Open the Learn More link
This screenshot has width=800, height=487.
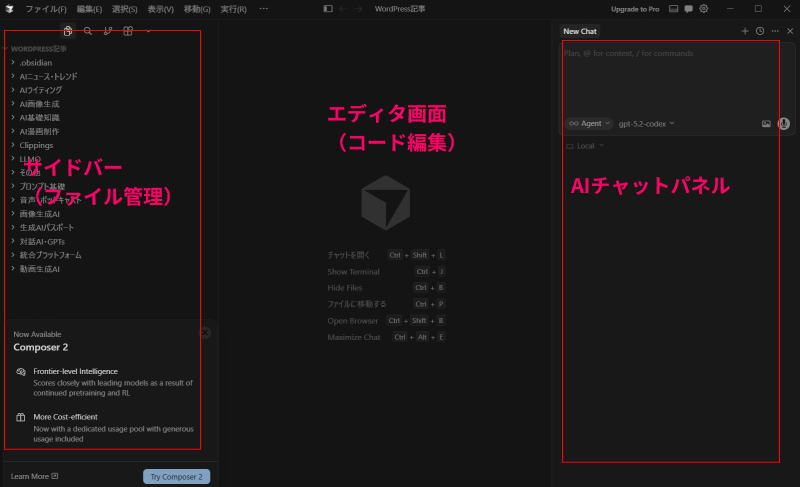(x=34, y=476)
